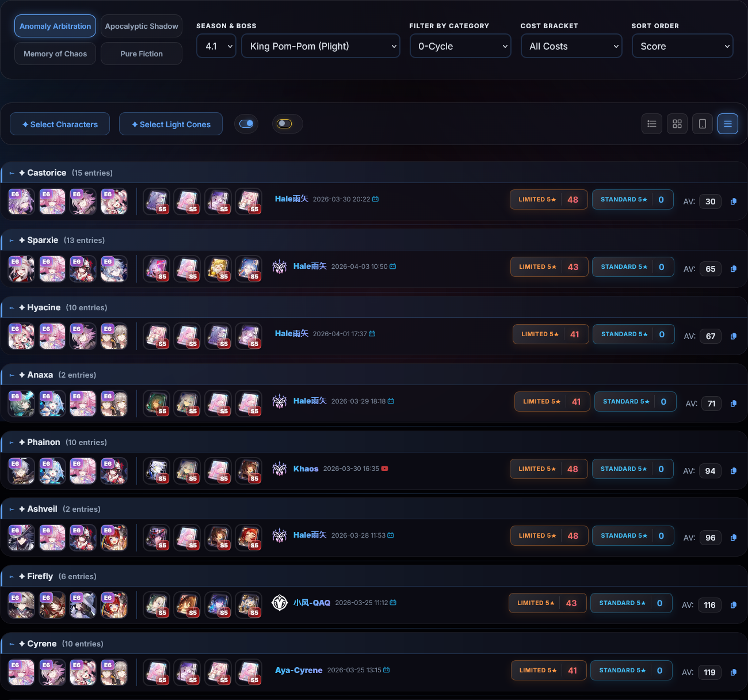Click the Standard 5★ 0 badge in Cyrene row

pyautogui.click(x=631, y=671)
